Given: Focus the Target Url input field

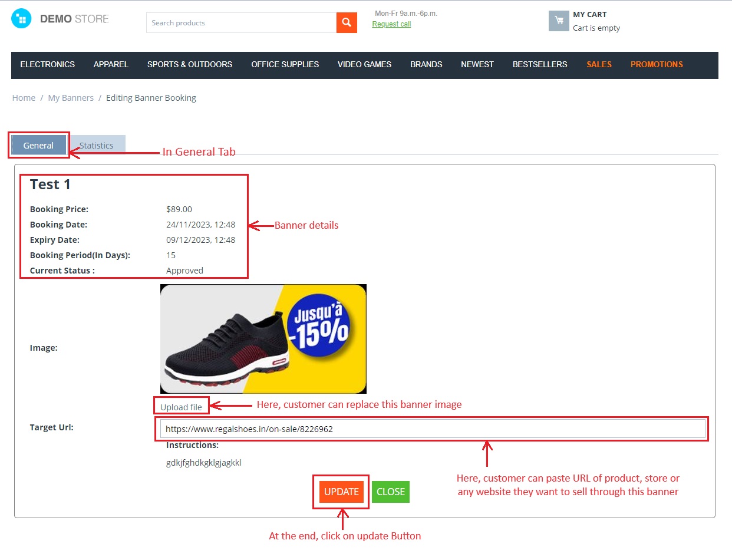Looking at the screenshot, I should (433, 429).
